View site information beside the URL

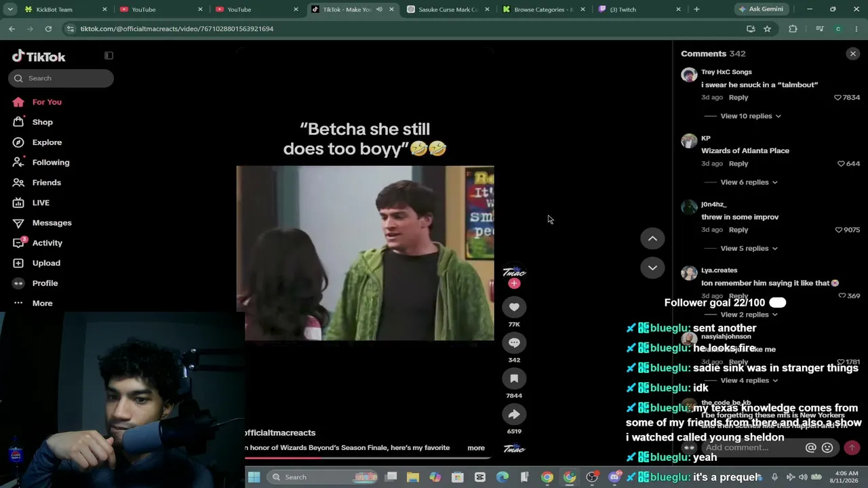click(71, 28)
